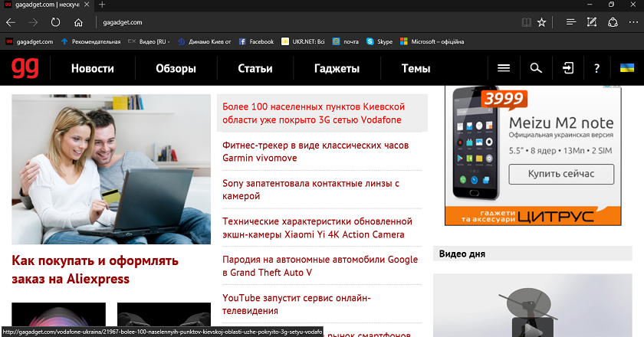Make a Web Note with pen icon
The height and width of the screenshot is (337, 644).
[591, 22]
